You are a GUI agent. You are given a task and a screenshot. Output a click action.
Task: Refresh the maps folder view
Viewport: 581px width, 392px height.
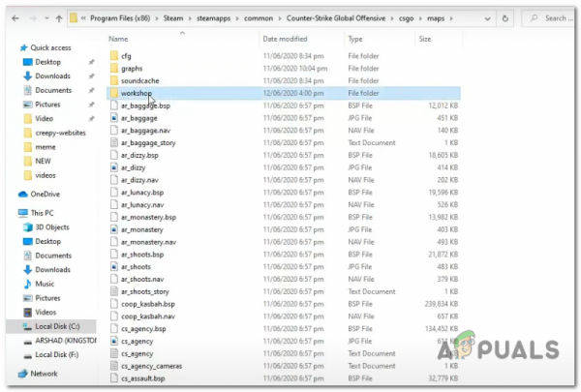(505, 18)
